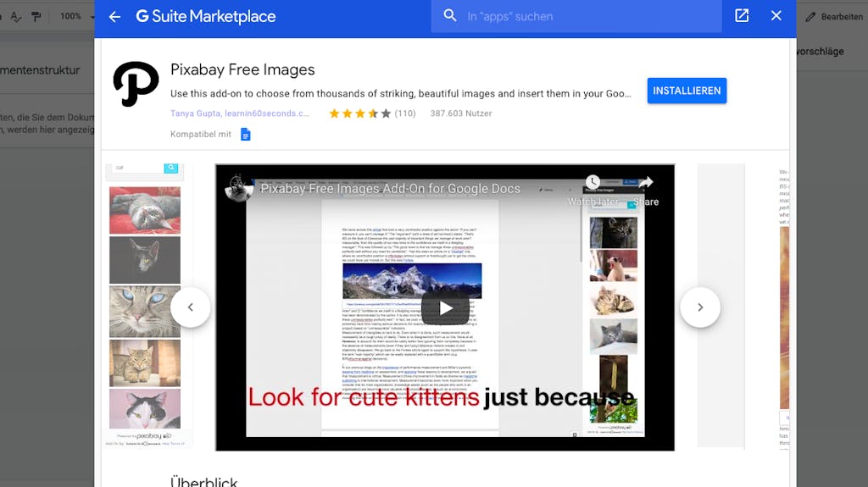This screenshot has width=868, height=487.
Task: Open the (110) reviews count
Action: [404, 113]
